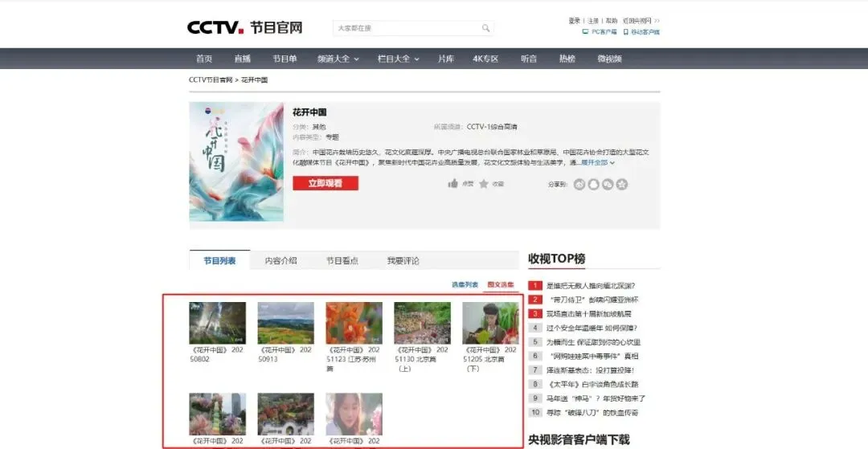Open 热榜 in navigation bar
This screenshot has width=868, height=449.
[567, 59]
